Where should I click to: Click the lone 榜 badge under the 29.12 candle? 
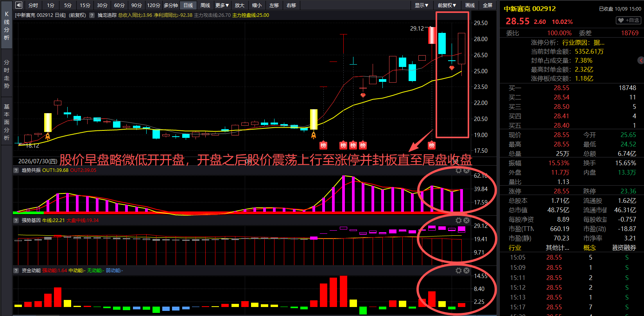(432, 145)
